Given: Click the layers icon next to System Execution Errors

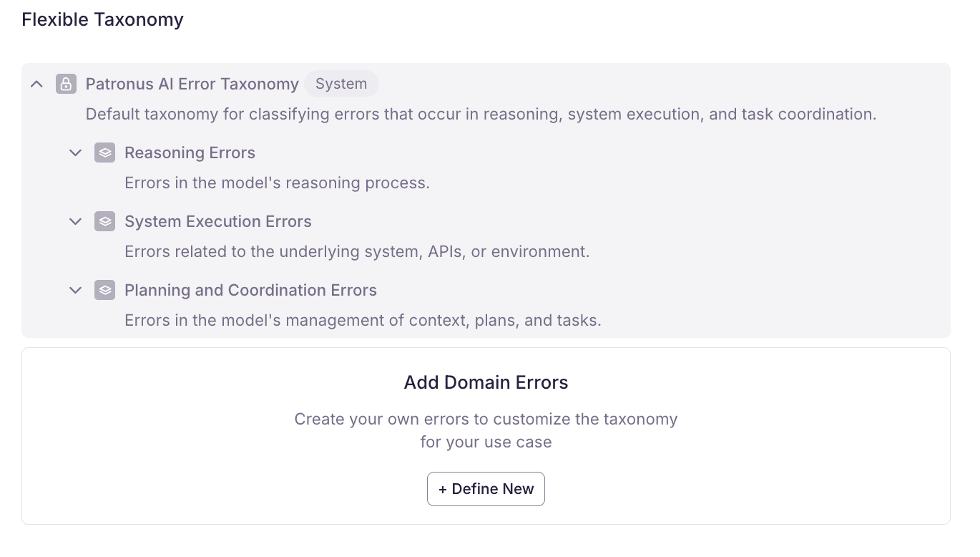Looking at the screenshot, I should point(104,221).
